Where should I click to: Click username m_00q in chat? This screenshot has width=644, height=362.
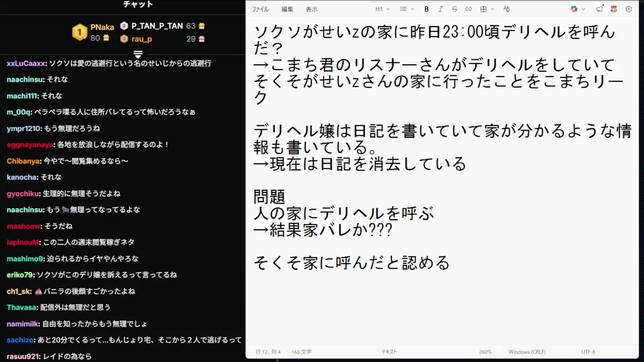tap(19, 112)
